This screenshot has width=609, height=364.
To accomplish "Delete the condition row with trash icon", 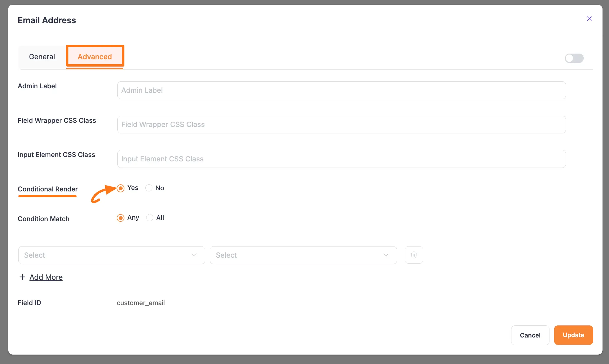I will point(414,255).
